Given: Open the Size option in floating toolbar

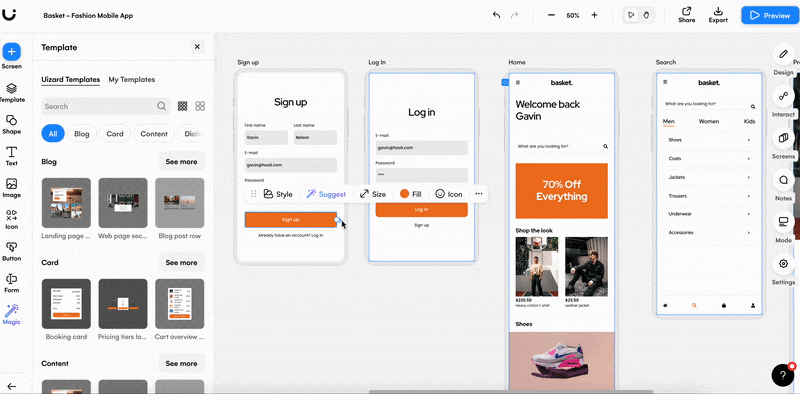Looking at the screenshot, I should tap(373, 194).
